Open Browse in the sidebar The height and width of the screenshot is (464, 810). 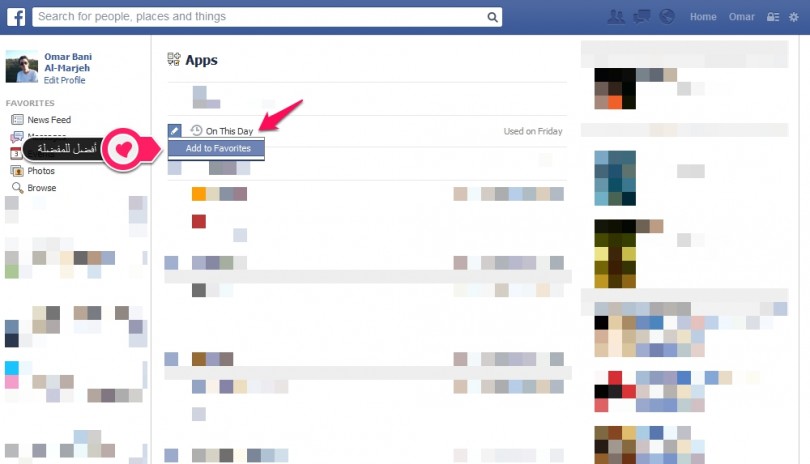[x=41, y=188]
